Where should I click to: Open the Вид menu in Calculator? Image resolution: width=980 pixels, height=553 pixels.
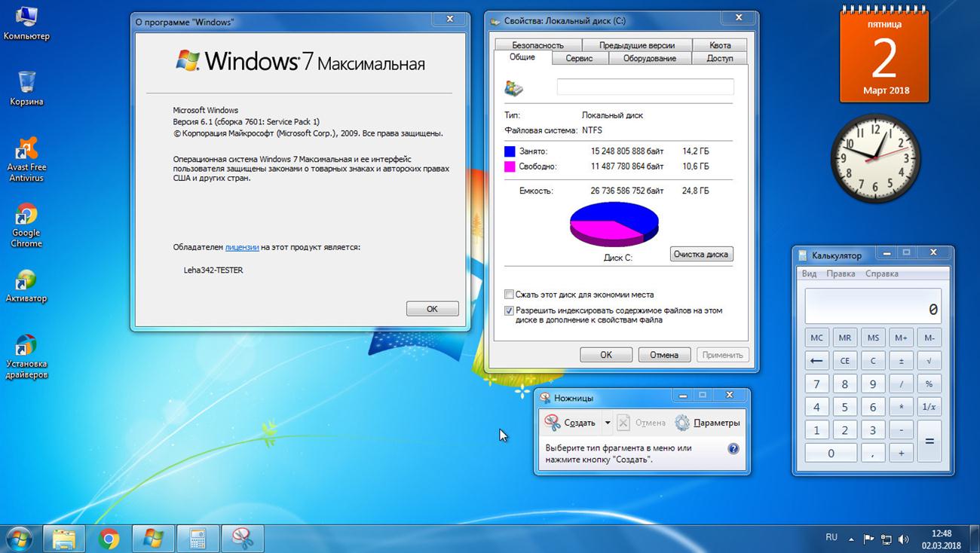pos(809,274)
